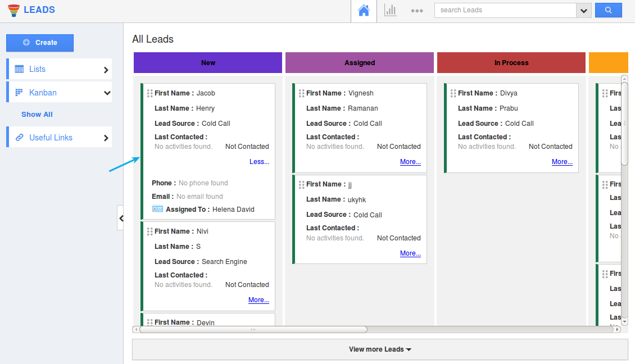Viewport: 635px width, 364px height.
Task: Click the Create button
Action: point(40,43)
